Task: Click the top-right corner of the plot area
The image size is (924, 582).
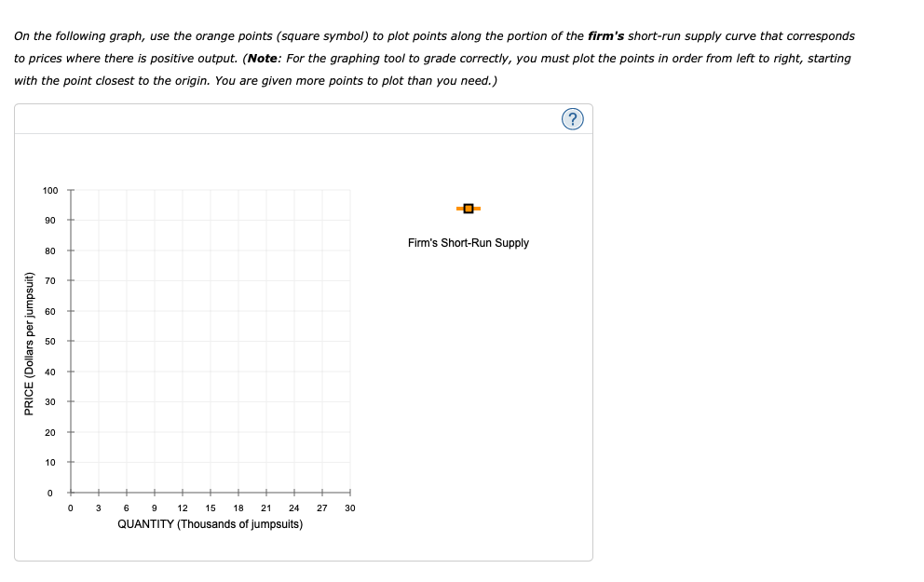Action: 349,190
